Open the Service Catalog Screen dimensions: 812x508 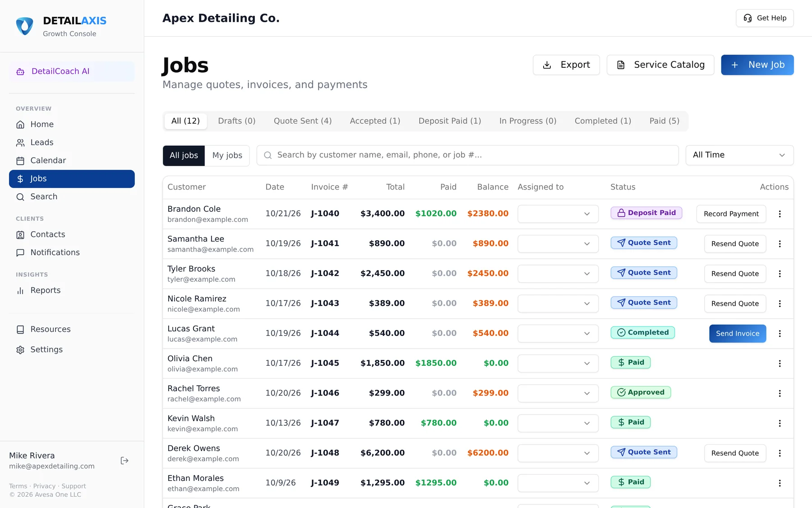click(x=660, y=65)
